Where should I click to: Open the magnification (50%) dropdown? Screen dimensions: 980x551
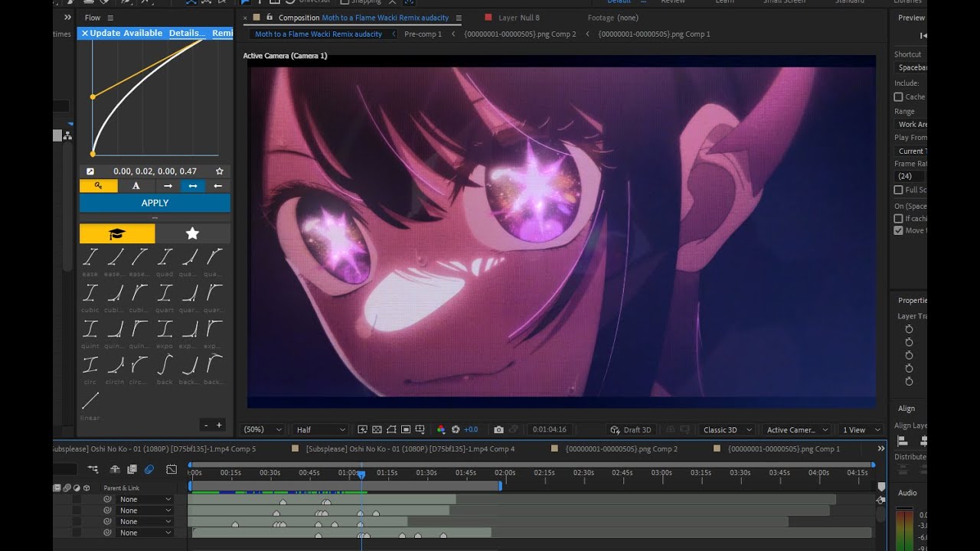[263, 430]
